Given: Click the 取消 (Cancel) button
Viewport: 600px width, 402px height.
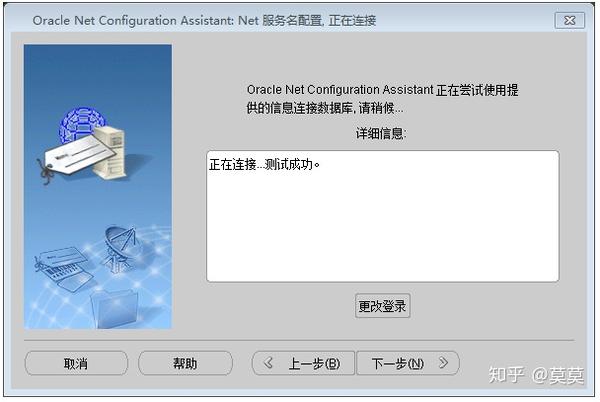Looking at the screenshot, I should pyautogui.click(x=76, y=363).
